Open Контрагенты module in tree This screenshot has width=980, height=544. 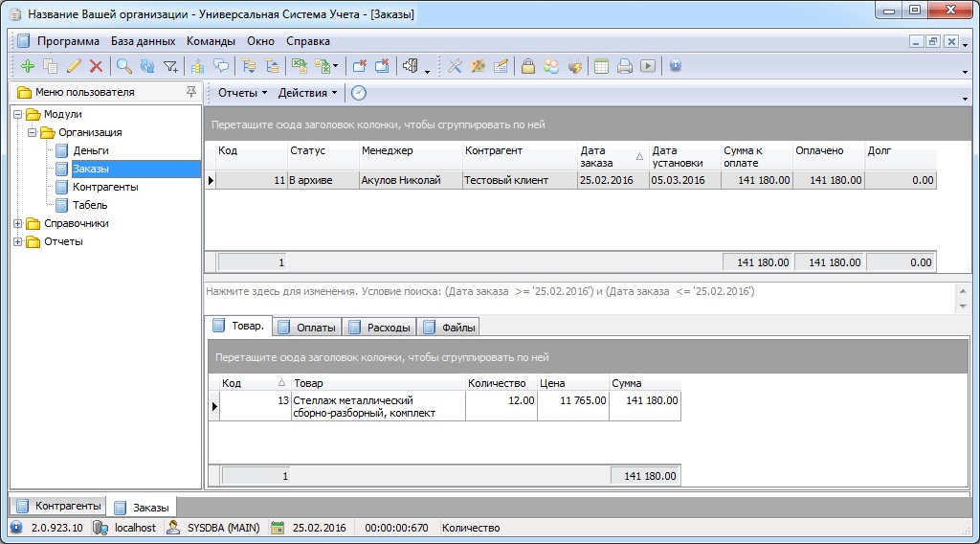105,187
